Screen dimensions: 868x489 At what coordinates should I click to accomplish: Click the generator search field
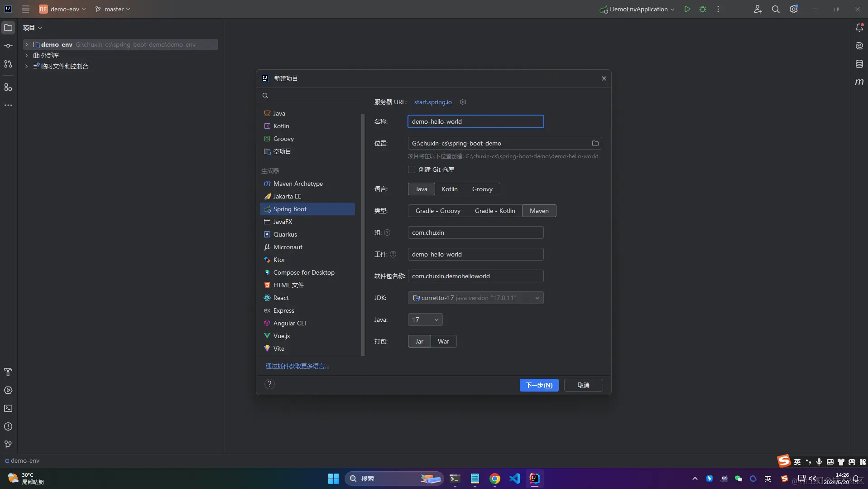click(x=311, y=96)
